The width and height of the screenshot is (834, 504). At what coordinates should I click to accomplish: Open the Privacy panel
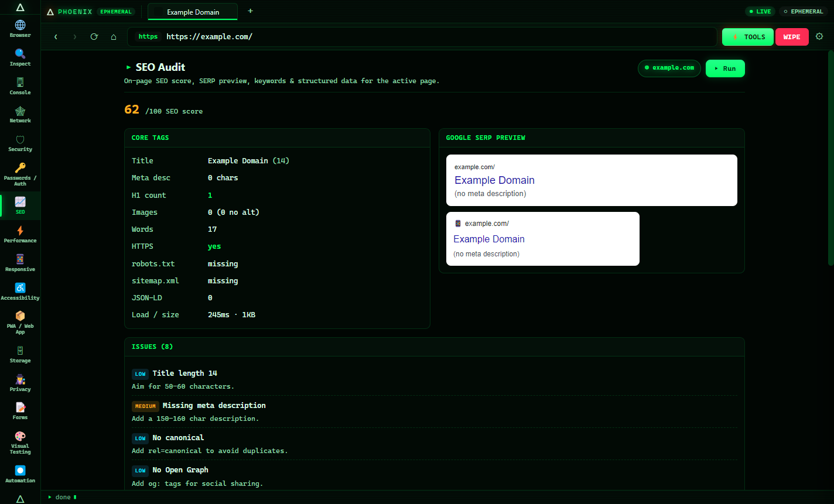tap(20, 383)
